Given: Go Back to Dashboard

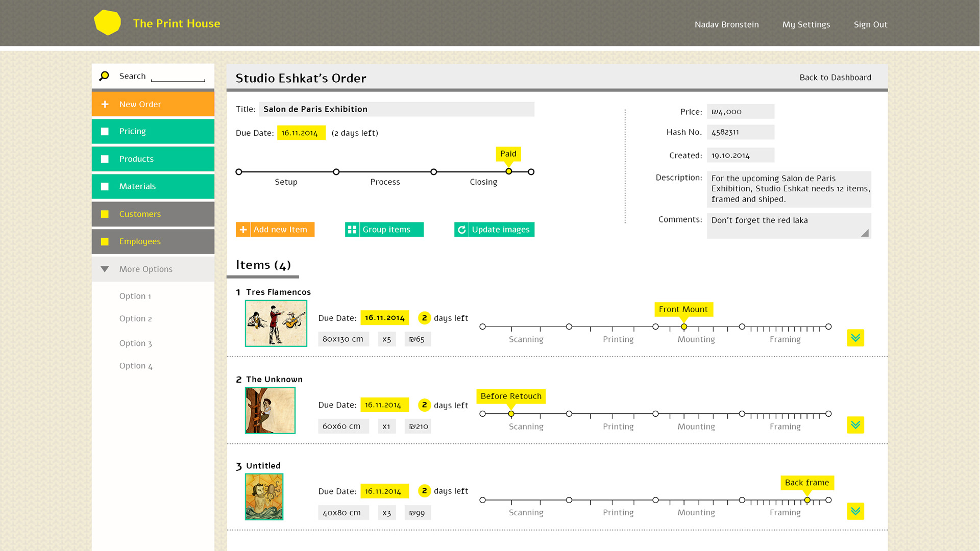Looking at the screenshot, I should [x=835, y=78].
